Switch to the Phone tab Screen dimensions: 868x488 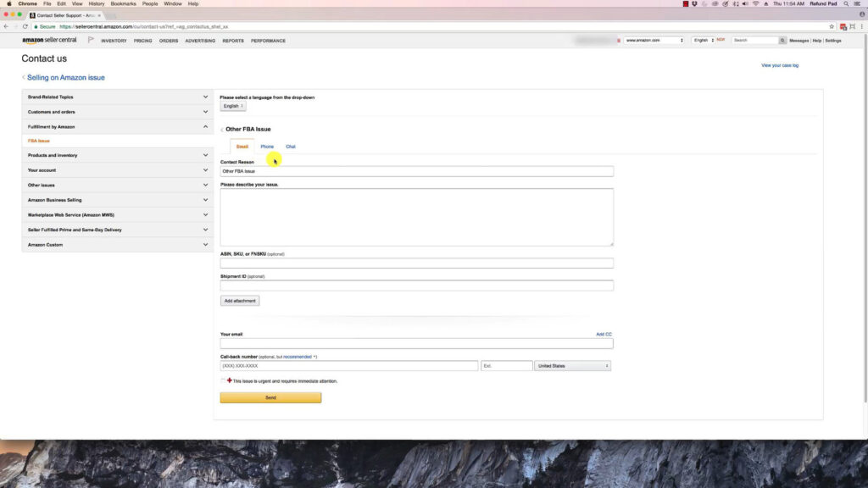(x=267, y=147)
